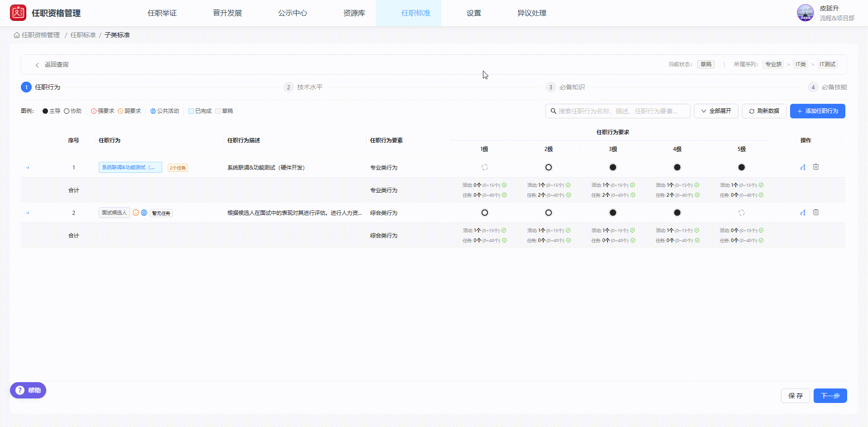Click the delete trash icon for 面试候选人 row
The width and height of the screenshot is (868, 427).
[x=815, y=212]
